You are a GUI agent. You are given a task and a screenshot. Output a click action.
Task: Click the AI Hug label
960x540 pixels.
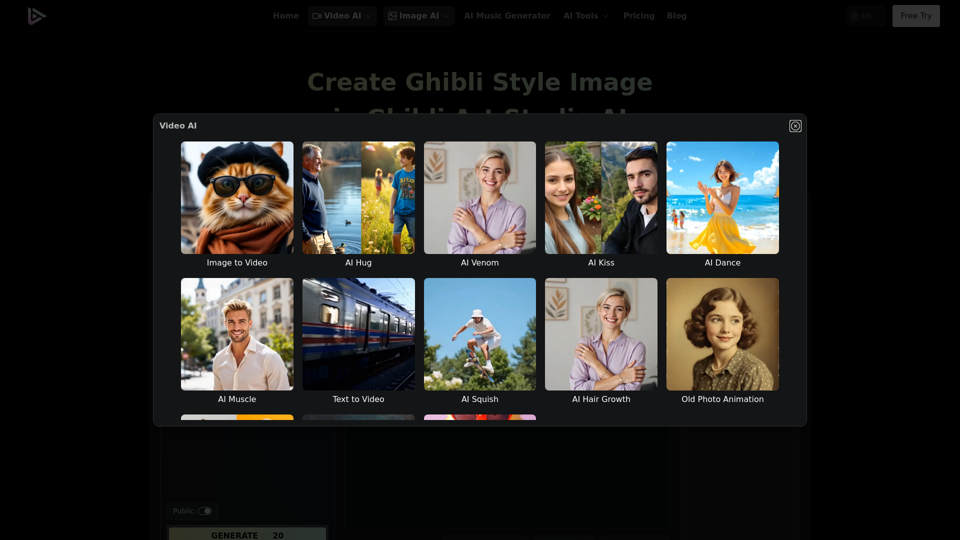point(358,263)
